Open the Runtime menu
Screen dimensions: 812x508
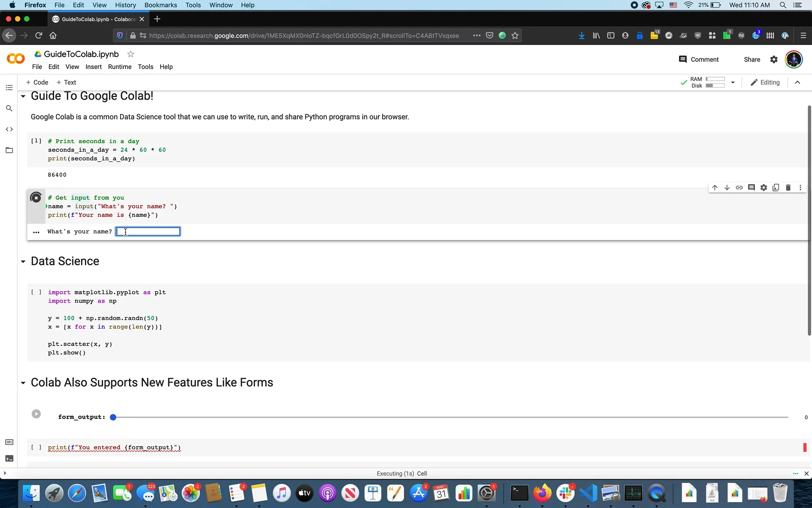pos(120,66)
